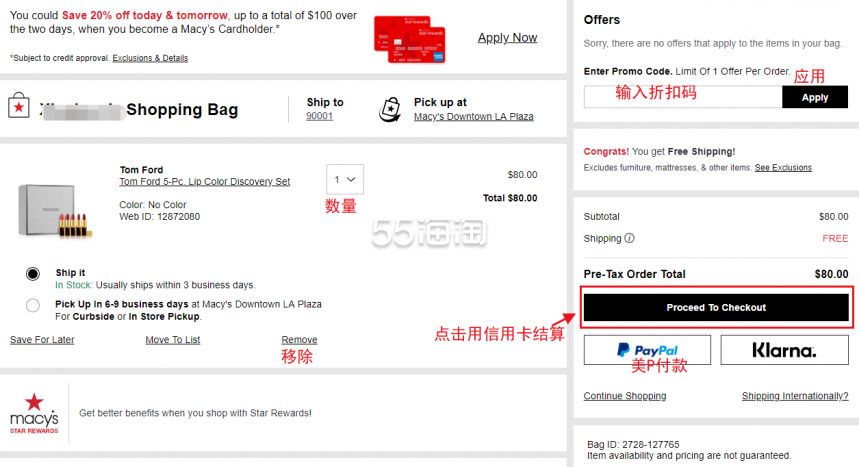Click the shopping bag star icon

(x=19, y=105)
